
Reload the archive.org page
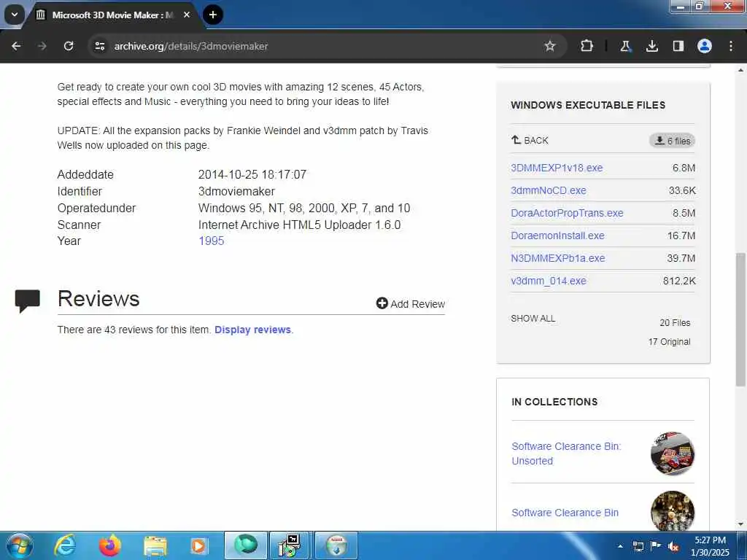pos(69,46)
